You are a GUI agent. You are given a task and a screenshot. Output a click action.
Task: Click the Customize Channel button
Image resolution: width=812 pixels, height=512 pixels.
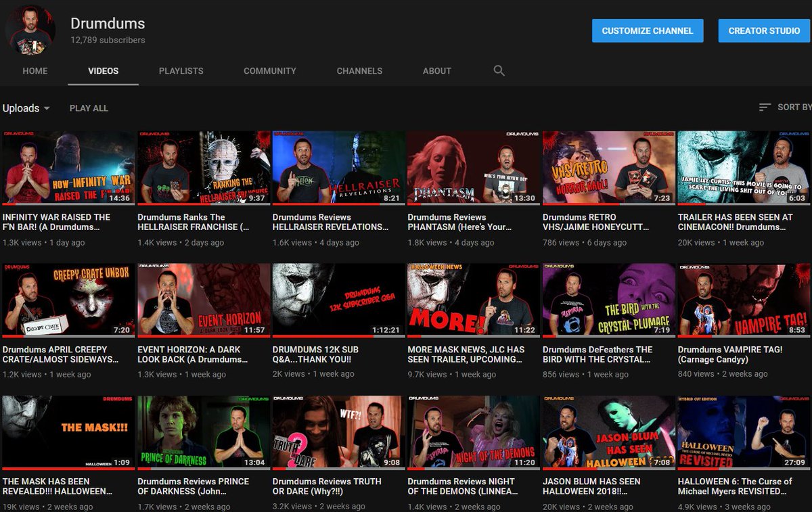[x=648, y=30]
